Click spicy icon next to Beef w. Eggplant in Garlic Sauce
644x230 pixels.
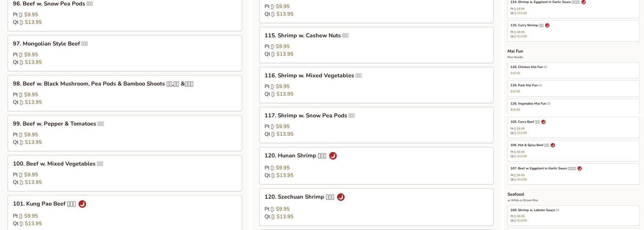click(580, 168)
